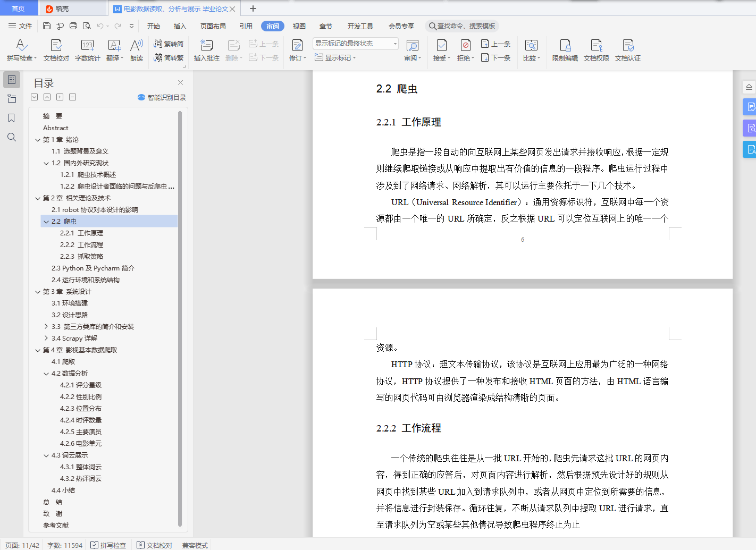This screenshot has width=756, height=550.
Task: Click the redo arrow icon
Action: [117, 26]
